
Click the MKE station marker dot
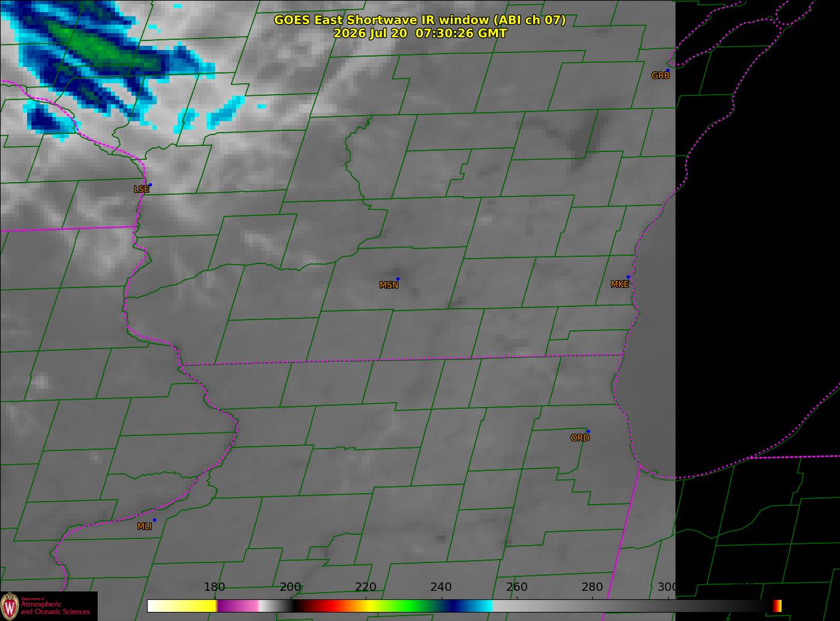tap(628, 277)
